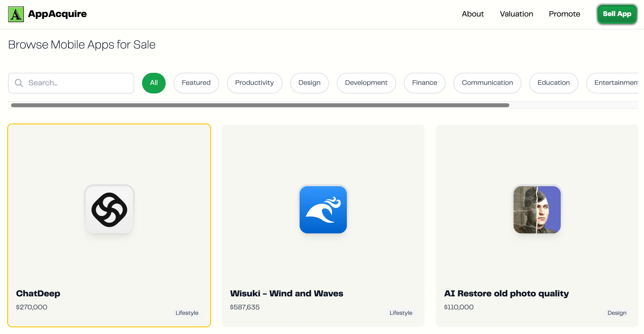Click the horizontal category scrollbar
644x334 pixels.
click(x=260, y=105)
